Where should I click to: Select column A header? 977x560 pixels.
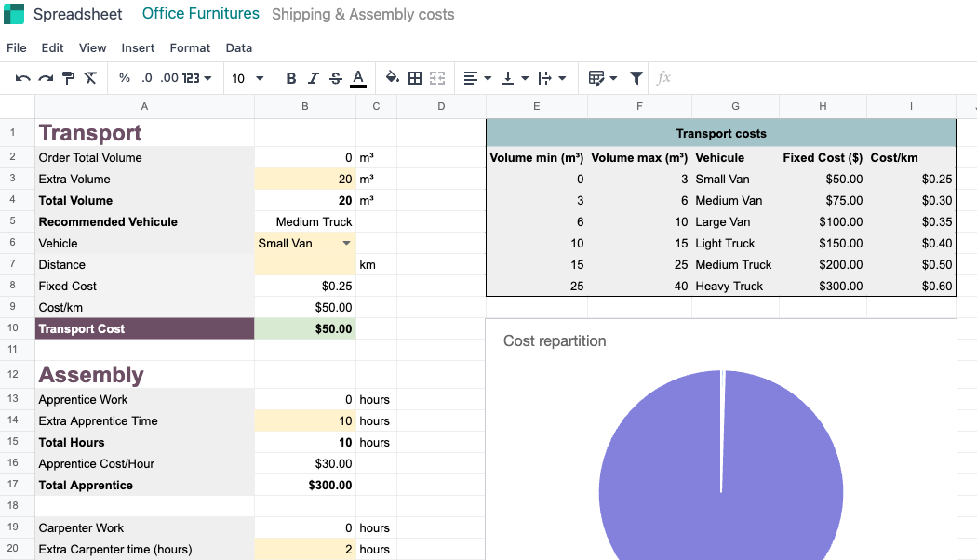144,107
